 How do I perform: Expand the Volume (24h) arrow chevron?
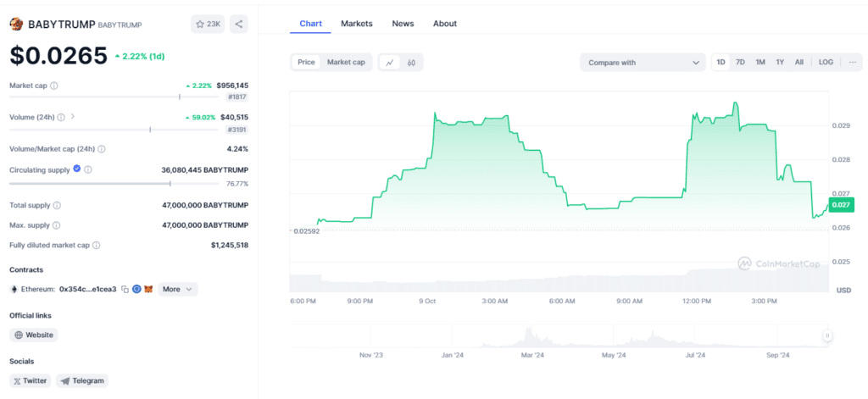(73, 117)
